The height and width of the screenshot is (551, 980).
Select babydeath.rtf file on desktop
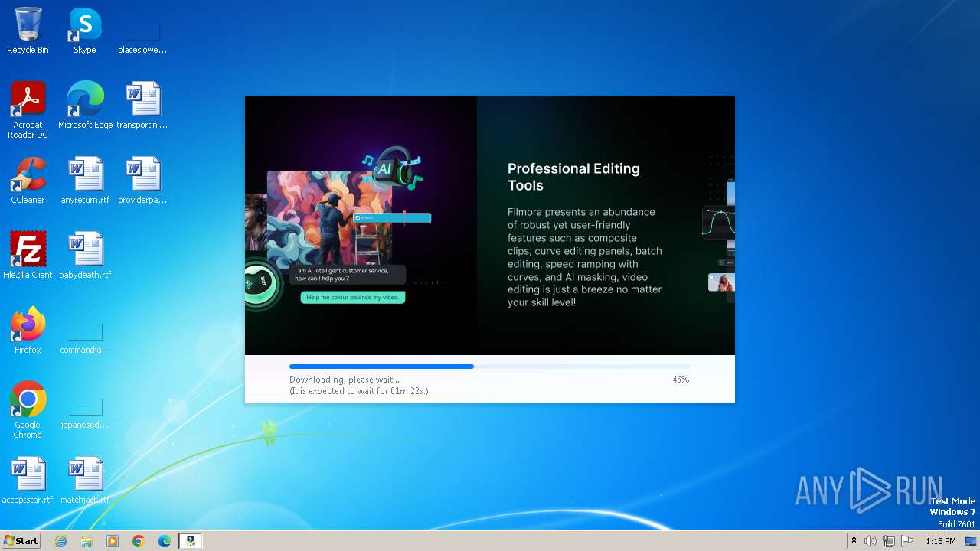[85, 256]
